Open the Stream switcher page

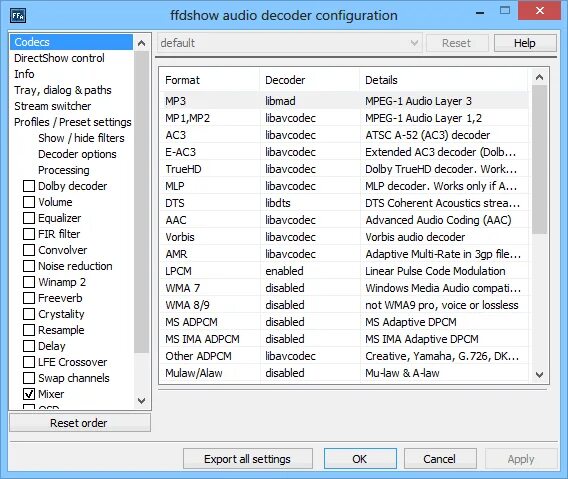pyautogui.click(x=53, y=106)
